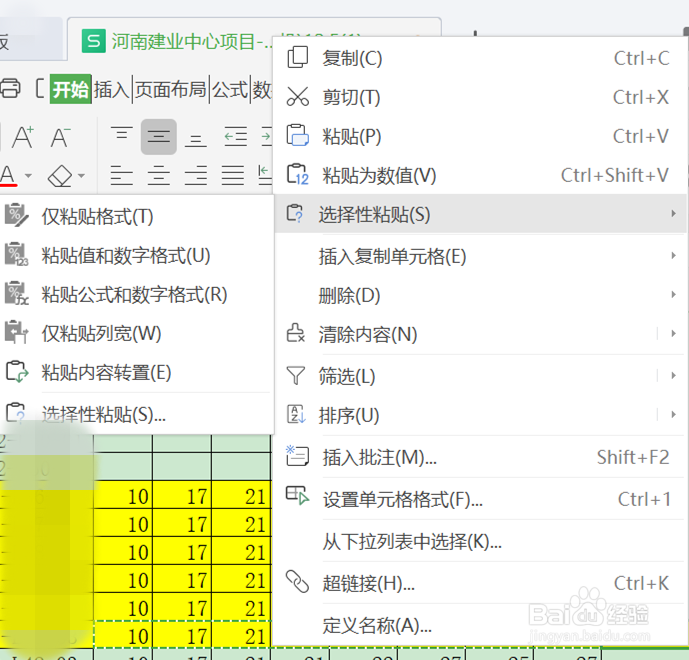Screen dimensions: 689x660
Task: Open 选择性粘贴(S) submenu in context menu
Action: [x=480, y=214]
